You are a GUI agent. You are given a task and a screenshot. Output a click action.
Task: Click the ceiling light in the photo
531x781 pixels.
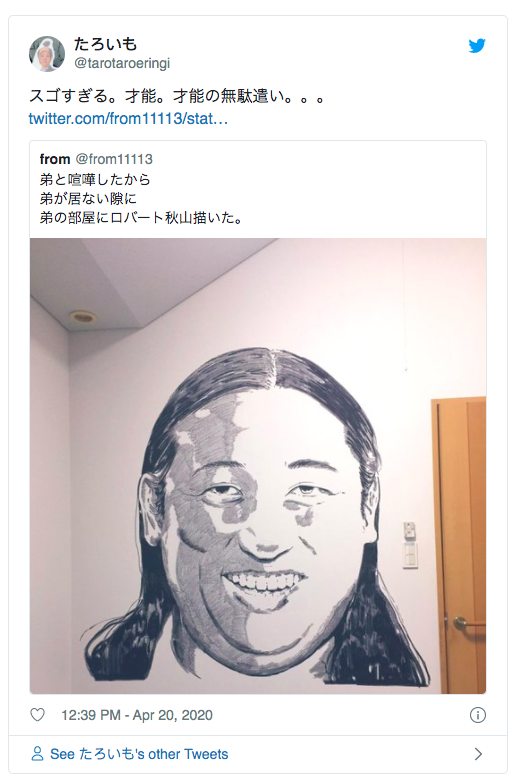[83, 317]
